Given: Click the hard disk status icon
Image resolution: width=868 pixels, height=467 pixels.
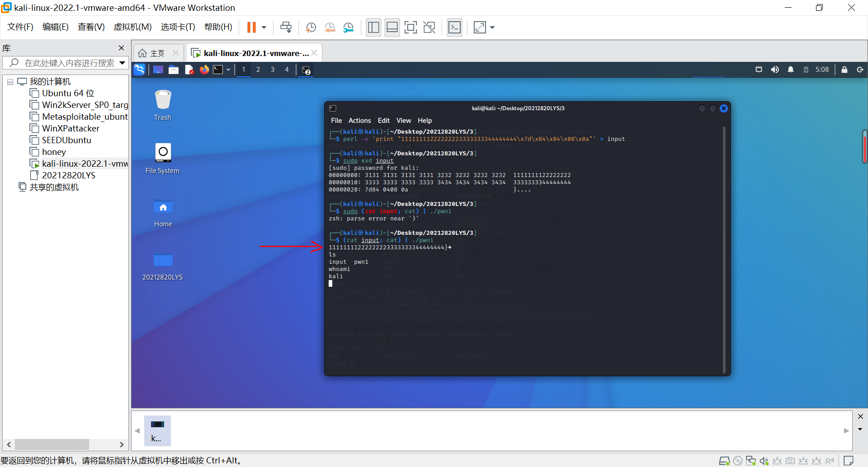Looking at the screenshot, I should [724, 461].
